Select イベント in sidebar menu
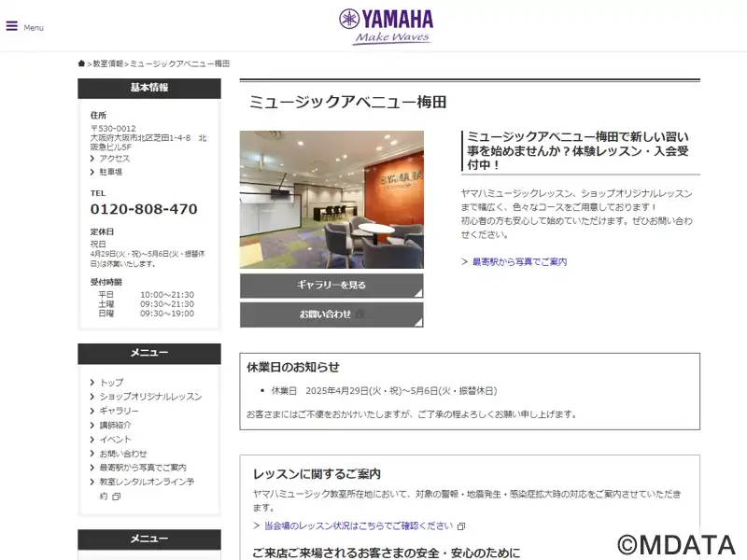 115,440
